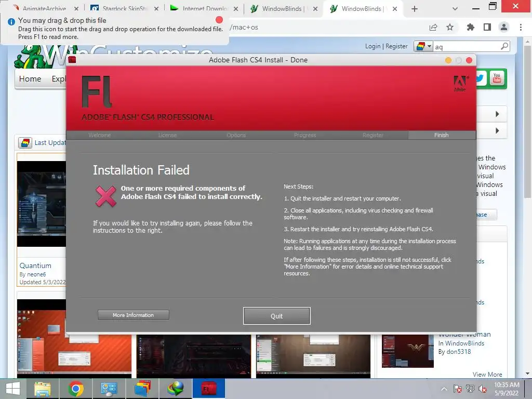Image resolution: width=532 pixels, height=399 pixels.
Task: Open the Internet Download Manager taskbar icon
Action: [176, 389]
